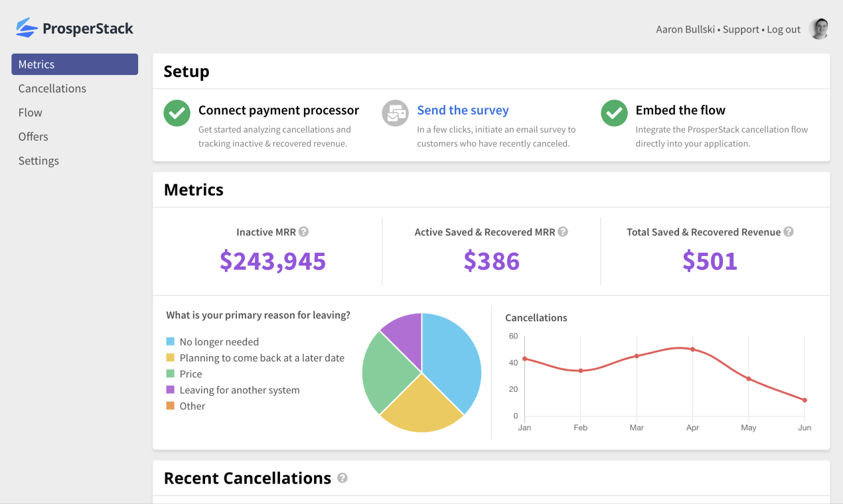Click Log out
Screen dimensions: 843x504
(783, 29)
